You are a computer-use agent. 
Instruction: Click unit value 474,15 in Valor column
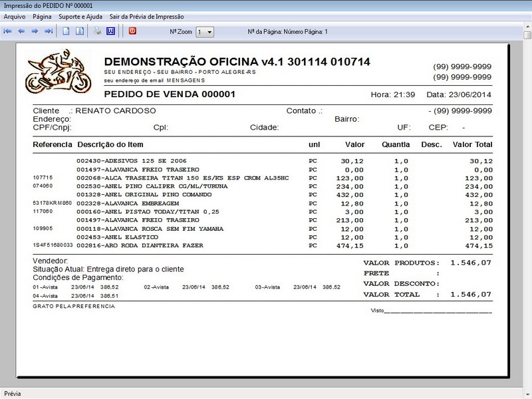coord(350,245)
